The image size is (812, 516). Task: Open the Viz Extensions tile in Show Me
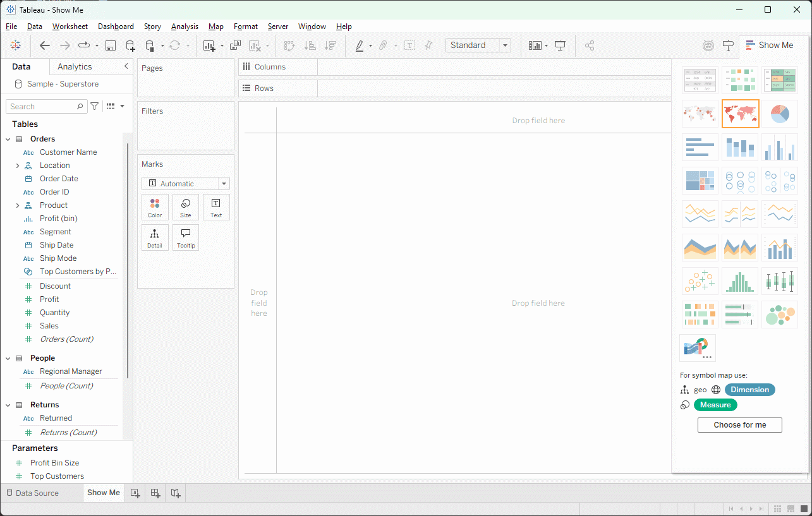(x=698, y=348)
